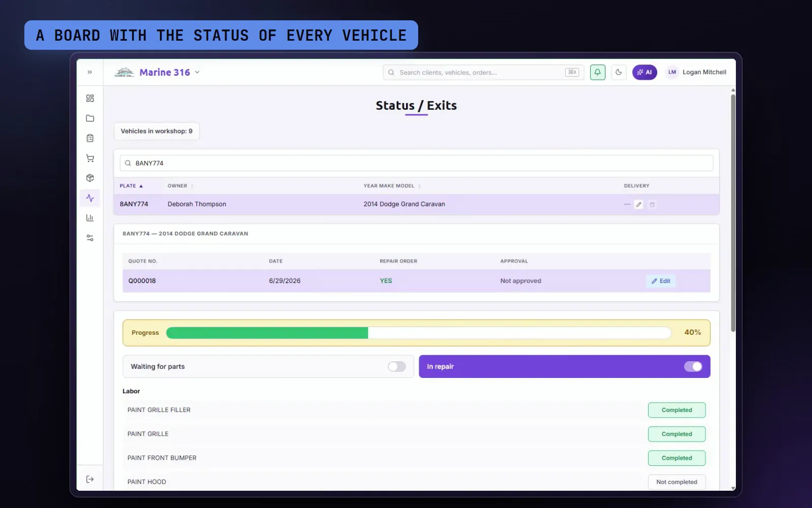The image size is (812, 508).
Task: Open the clipboard list icon in sidebar
Action: point(90,138)
